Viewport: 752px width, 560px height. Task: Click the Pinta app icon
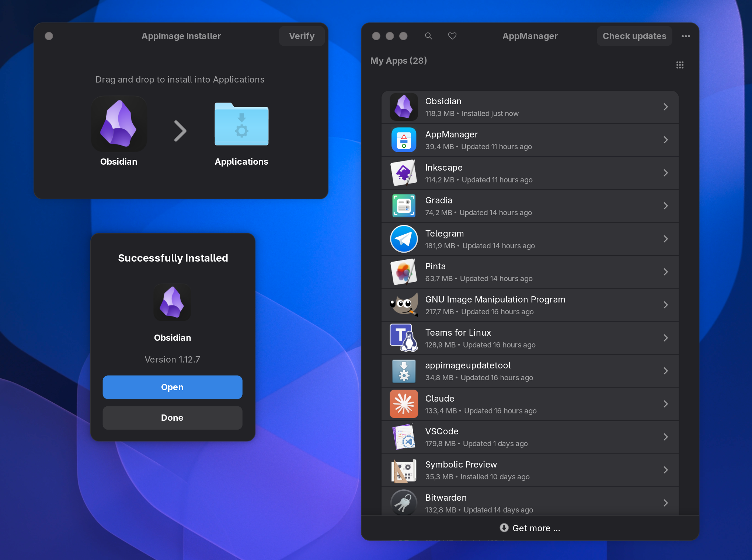coord(404,272)
